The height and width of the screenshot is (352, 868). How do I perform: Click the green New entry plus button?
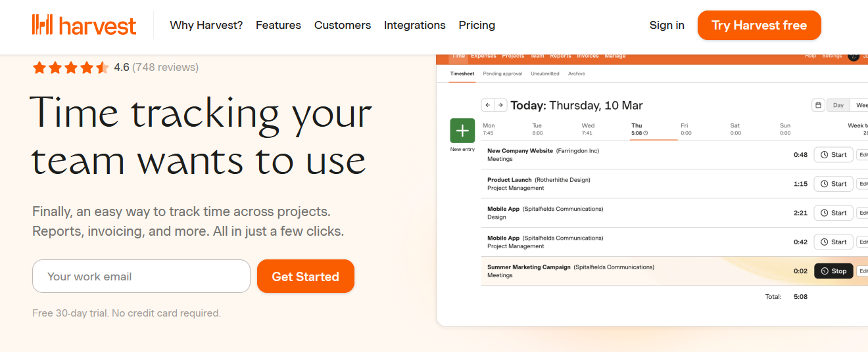coord(462,131)
